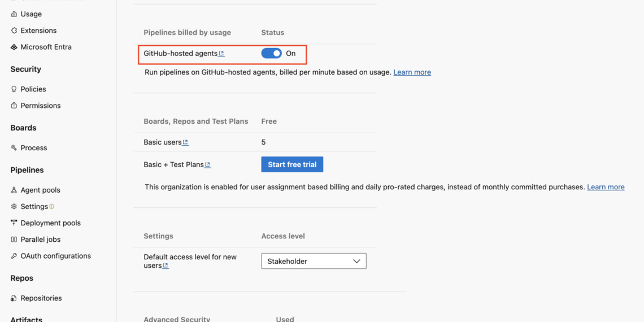Screen dimensions: 644x322
Task: Click the Microsoft Entra diamond icon
Action: pyautogui.click(x=14, y=47)
